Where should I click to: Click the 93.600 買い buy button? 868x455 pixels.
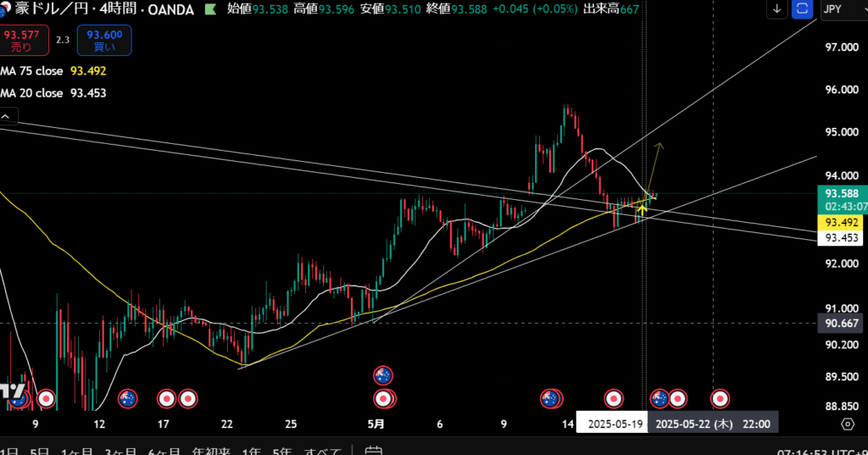point(104,41)
